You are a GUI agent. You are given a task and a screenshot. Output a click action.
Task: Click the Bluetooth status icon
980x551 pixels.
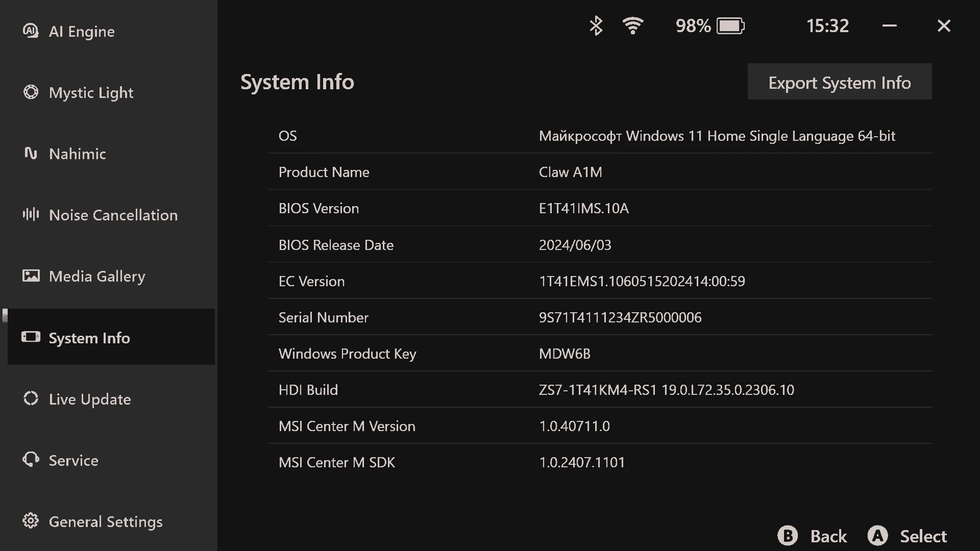click(596, 26)
